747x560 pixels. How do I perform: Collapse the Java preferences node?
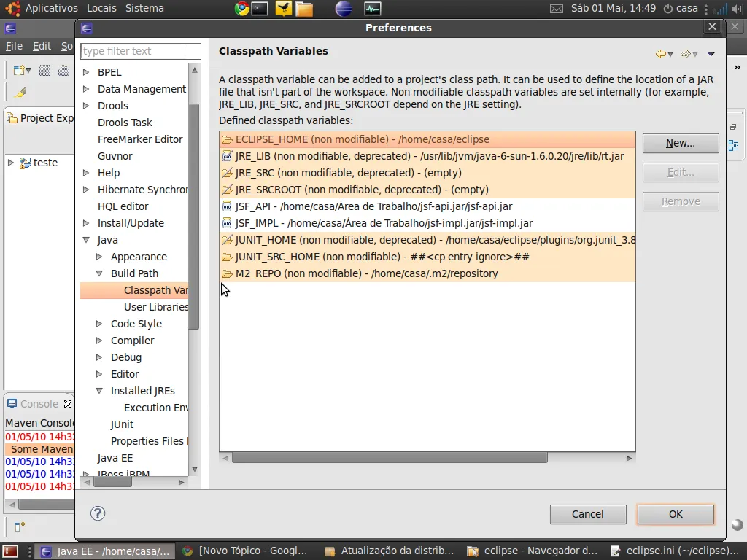(86, 240)
